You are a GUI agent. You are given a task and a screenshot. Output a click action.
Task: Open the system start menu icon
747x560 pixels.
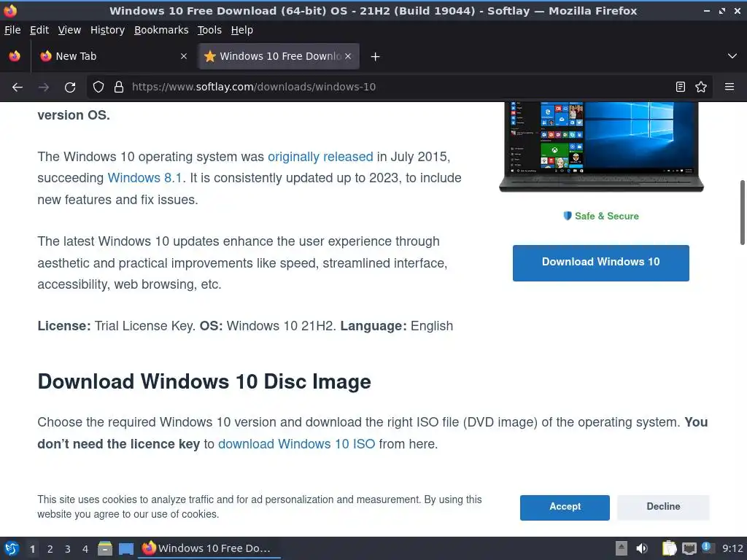click(12, 548)
